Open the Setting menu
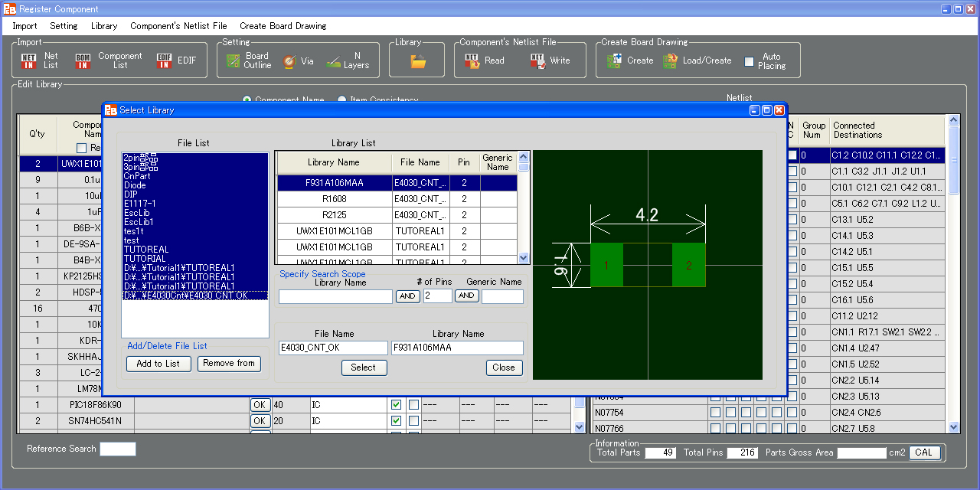This screenshot has width=980, height=490. coord(64,26)
